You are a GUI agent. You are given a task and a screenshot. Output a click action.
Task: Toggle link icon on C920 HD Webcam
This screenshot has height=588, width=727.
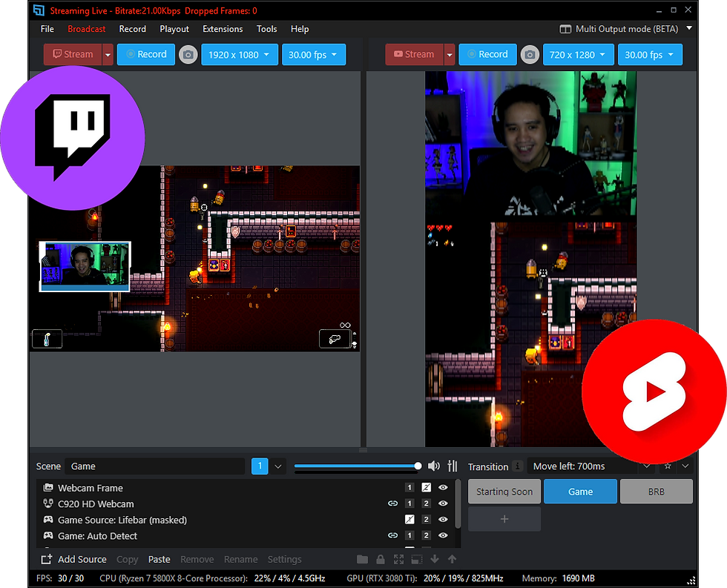pyautogui.click(x=392, y=503)
